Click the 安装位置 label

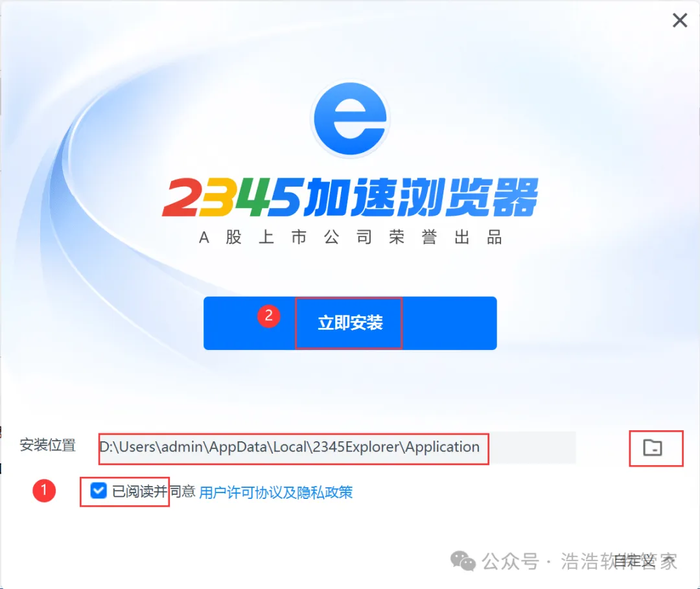pyautogui.click(x=48, y=445)
